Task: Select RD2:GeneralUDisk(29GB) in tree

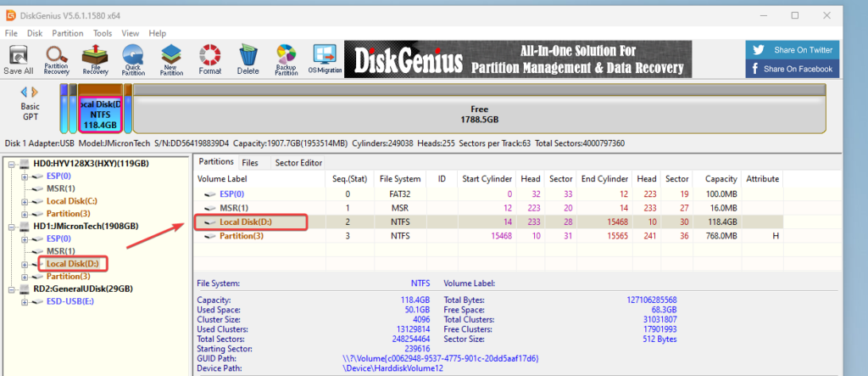Action: 83,289
